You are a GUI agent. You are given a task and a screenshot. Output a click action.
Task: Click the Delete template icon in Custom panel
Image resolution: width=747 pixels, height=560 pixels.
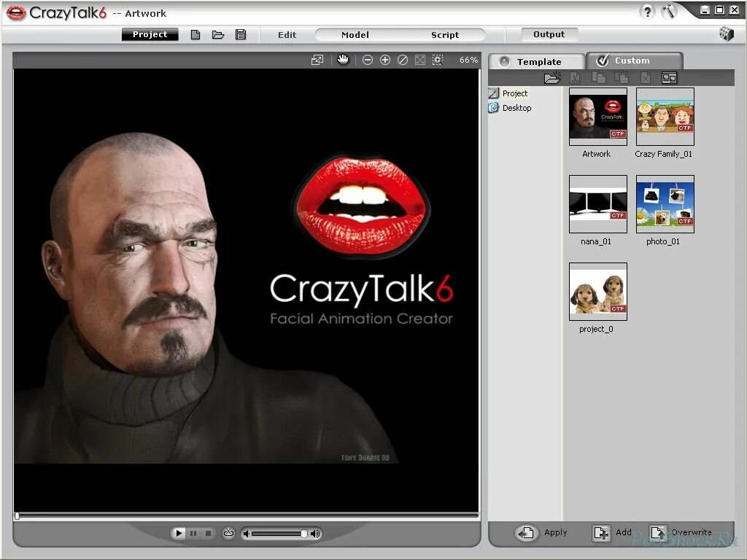(644, 77)
